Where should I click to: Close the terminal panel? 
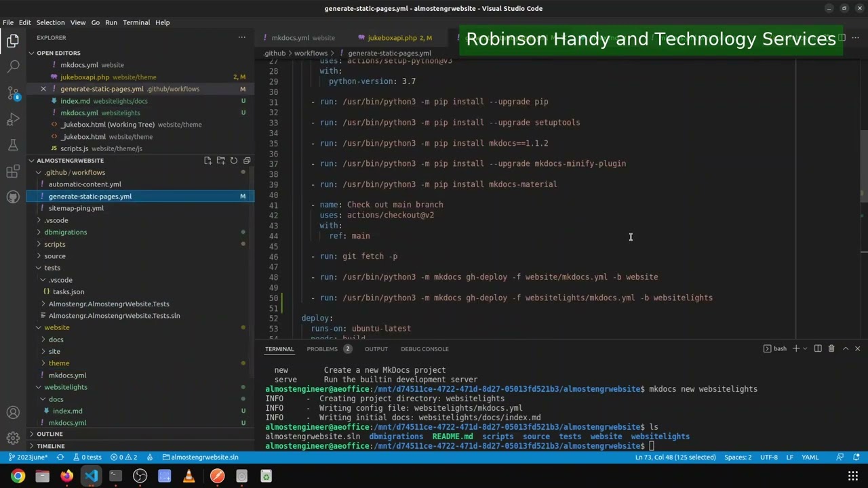[x=858, y=348]
